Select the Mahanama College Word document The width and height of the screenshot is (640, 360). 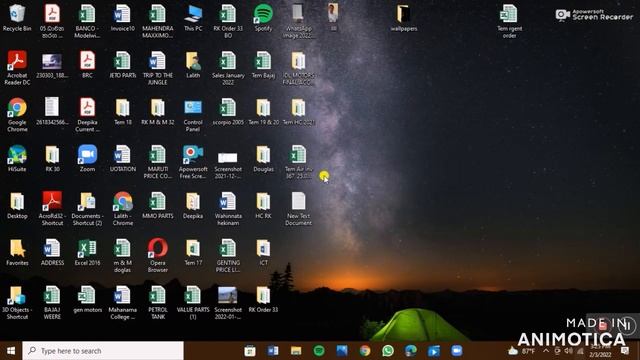(122, 302)
